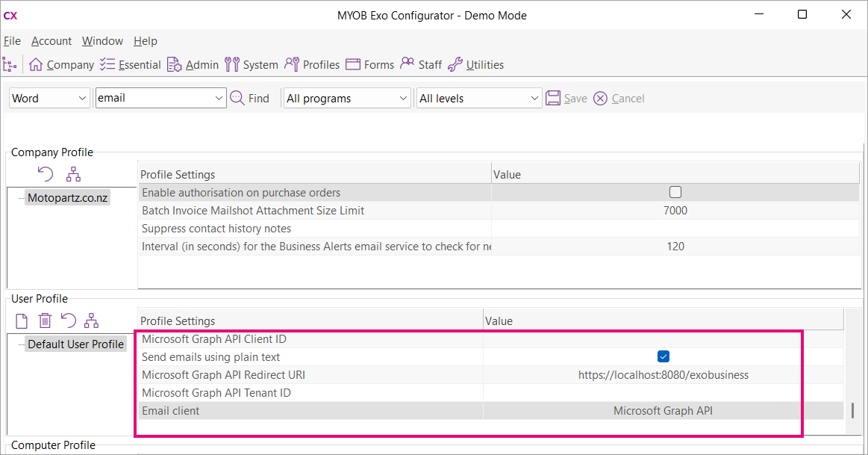Toggle Suppress contact history notes setting
The image size is (868, 455).
pos(675,228)
